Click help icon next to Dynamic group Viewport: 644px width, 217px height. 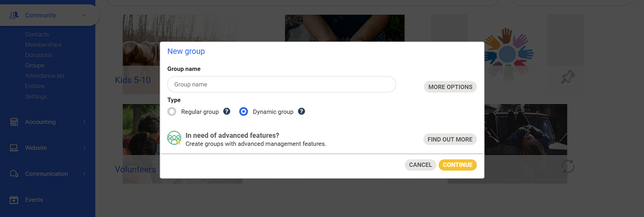pyautogui.click(x=301, y=111)
